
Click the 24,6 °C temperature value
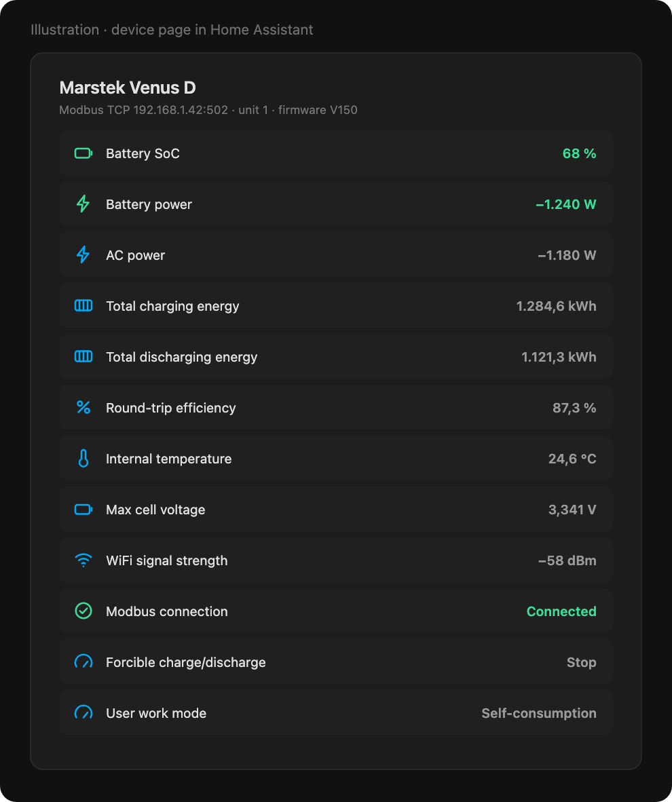572,459
